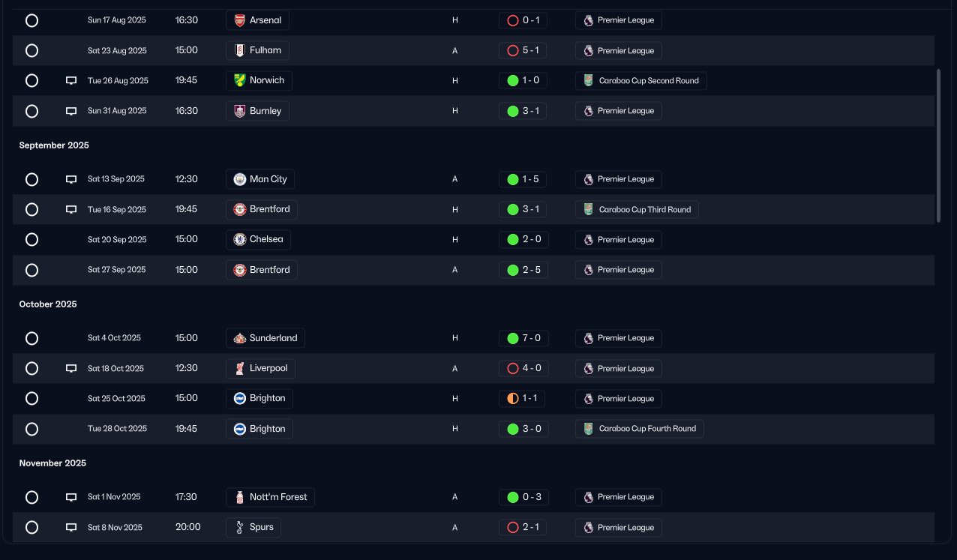
Task: Click the Premier League tag on Sat 25 Oct Brighton row
Action: tap(618, 399)
